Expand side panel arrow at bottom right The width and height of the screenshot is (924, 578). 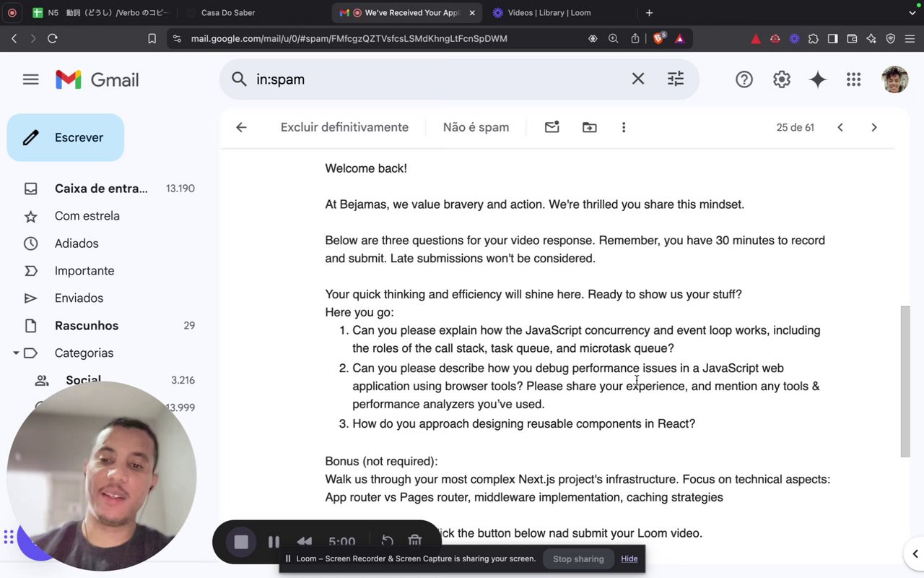coord(915,554)
